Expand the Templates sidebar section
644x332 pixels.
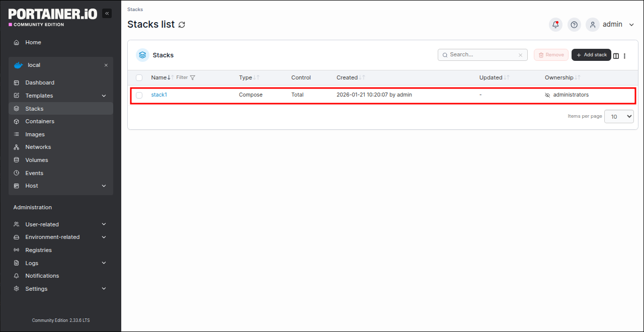[x=104, y=96]
